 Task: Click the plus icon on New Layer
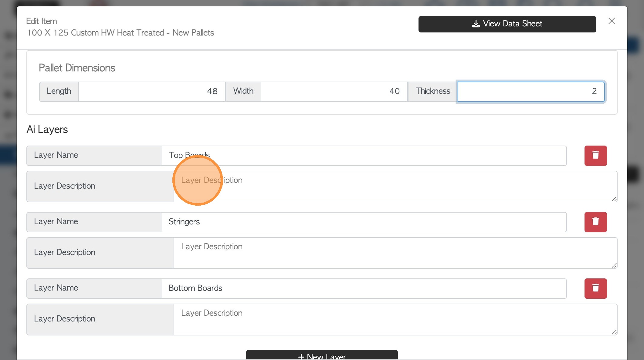pos(301,357)
